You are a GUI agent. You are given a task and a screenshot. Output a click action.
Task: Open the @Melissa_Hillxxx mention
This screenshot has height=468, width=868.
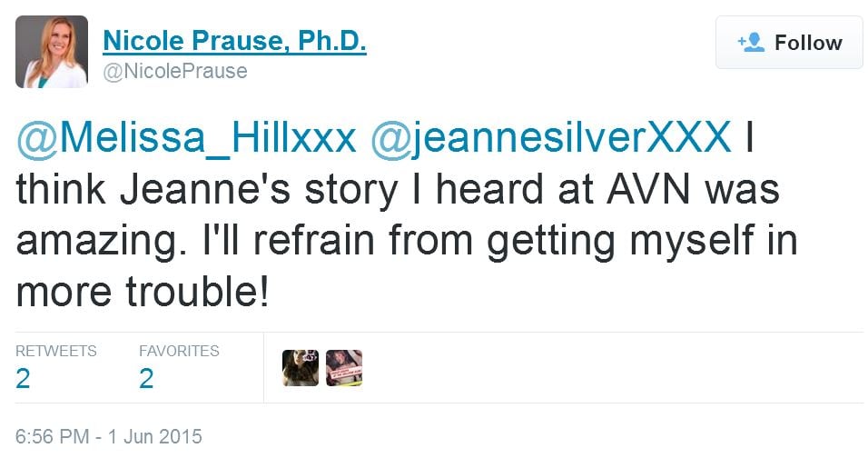coord(186,138)
